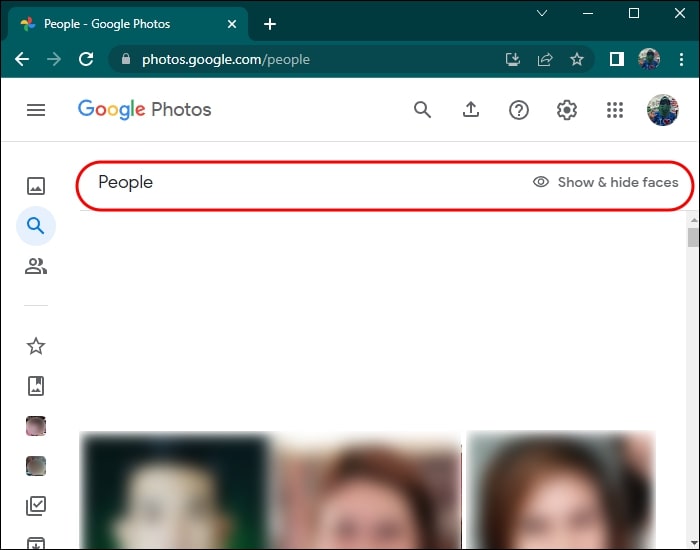Open the first album thumbnail in sidebar
The width and height of the screenshot is (700, 550).
[36, 426]
